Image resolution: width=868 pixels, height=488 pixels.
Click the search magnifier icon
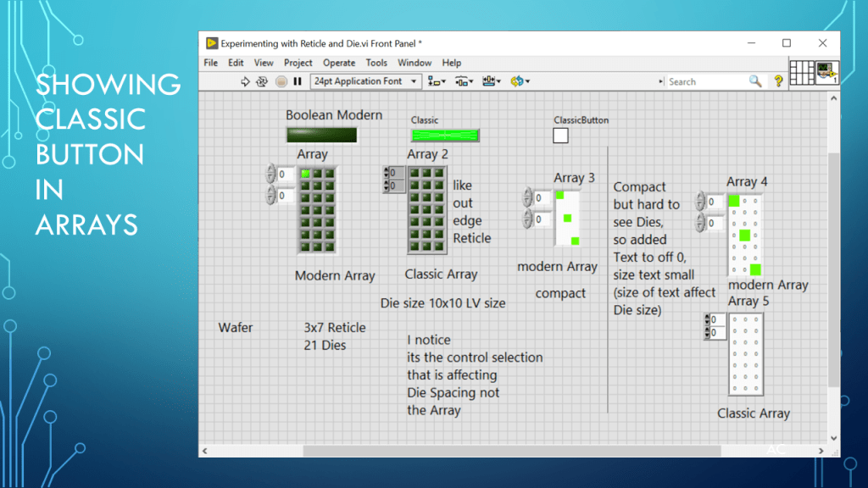click(755, 81)
